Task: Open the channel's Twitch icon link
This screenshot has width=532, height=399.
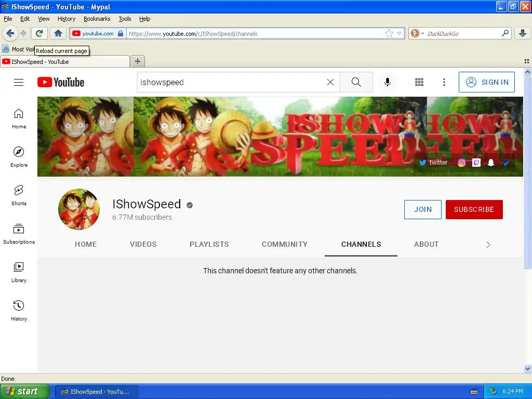Action: point(476,163)
